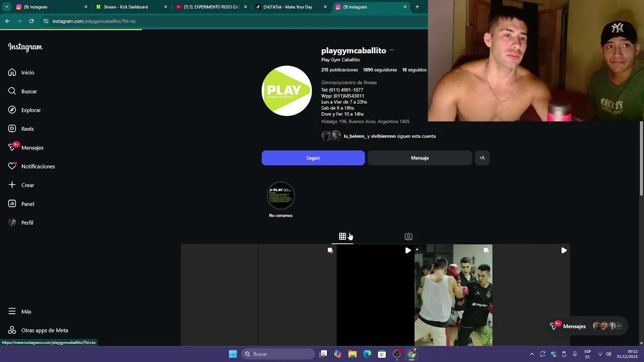Open Notificaciones heart icon
Viewport: 644px width, 362px height.
[x=12, y=166]
